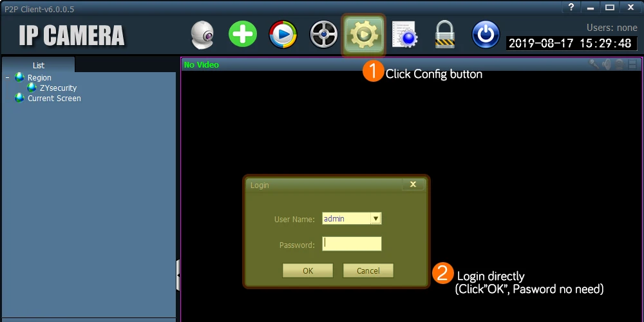This screenshot has width=644, height=322.
Task: Focus the Password input field
Action: (352, 243)
